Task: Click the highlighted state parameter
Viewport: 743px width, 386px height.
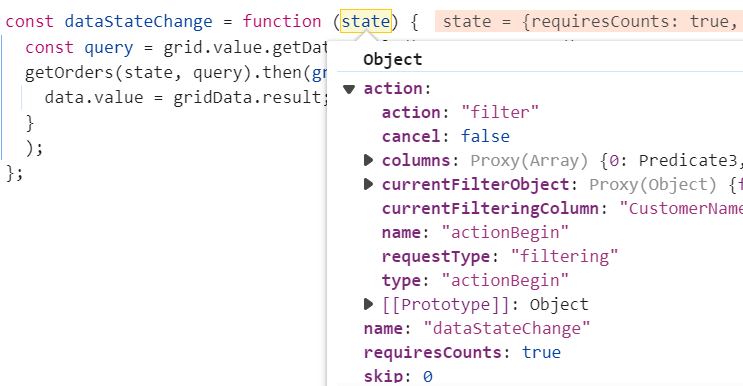Action: point(366,21)
